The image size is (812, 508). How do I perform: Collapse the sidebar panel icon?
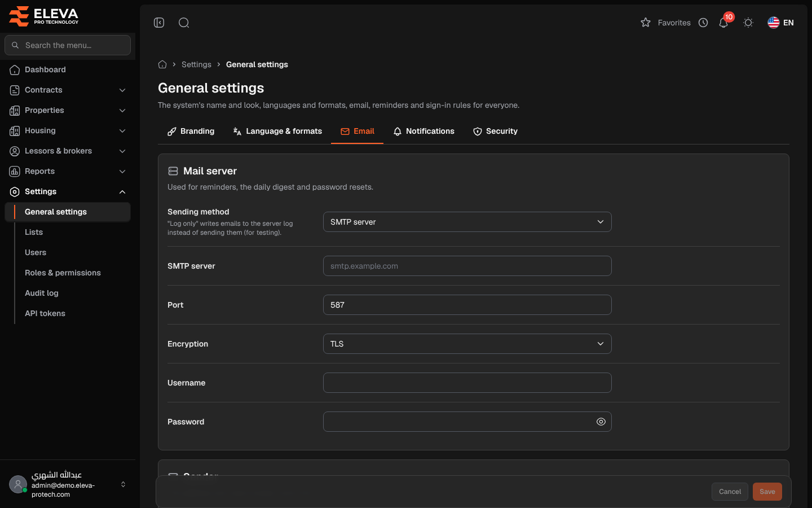tap(159, 23)
